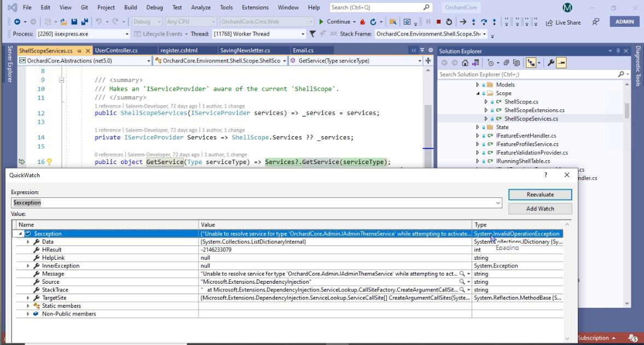This screenshot has height=345, width=644.
Task: Open OrchardCore.Abstractions project dropdown
Action: (148, 61)
